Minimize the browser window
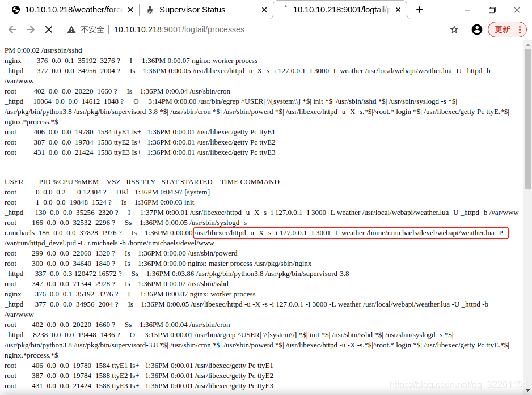This screenshot has height=395, width=532. (x=467, y=10)
